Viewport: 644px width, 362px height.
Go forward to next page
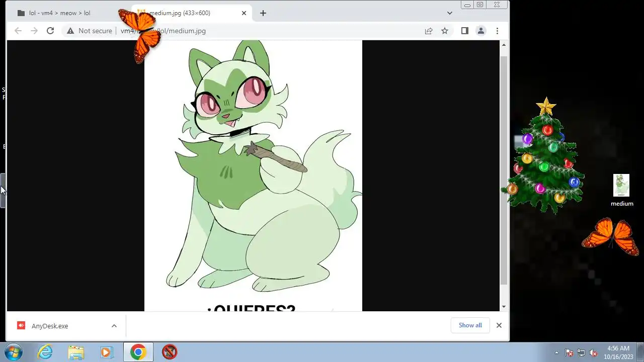(x=34, y=31)
